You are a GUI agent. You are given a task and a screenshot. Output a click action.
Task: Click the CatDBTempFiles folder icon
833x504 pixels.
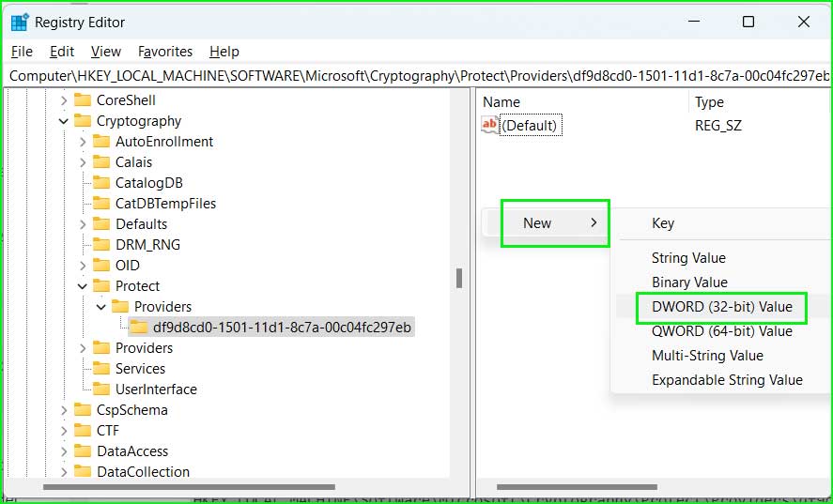click(101, 204)
